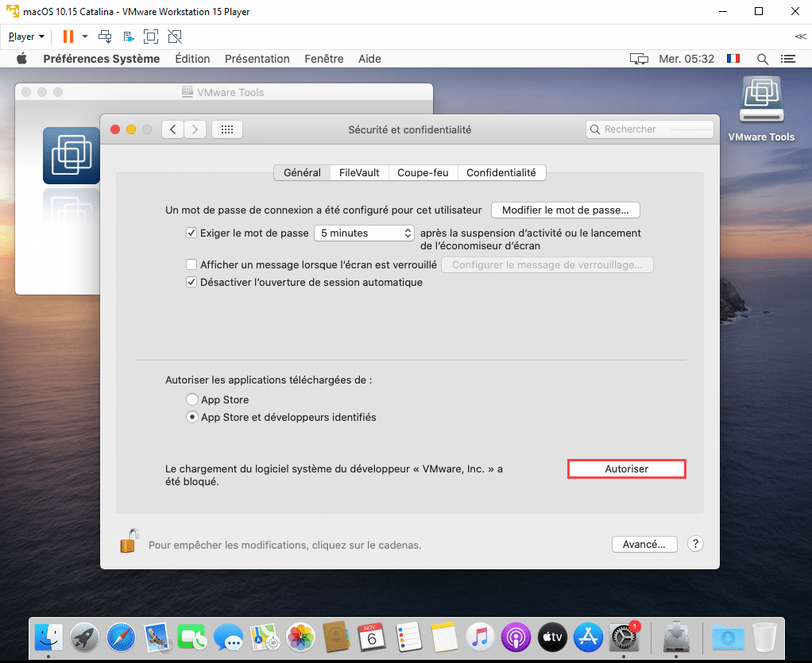Open Spotlight search in menu bar
The image size is (812, 663).
(762, 59)
